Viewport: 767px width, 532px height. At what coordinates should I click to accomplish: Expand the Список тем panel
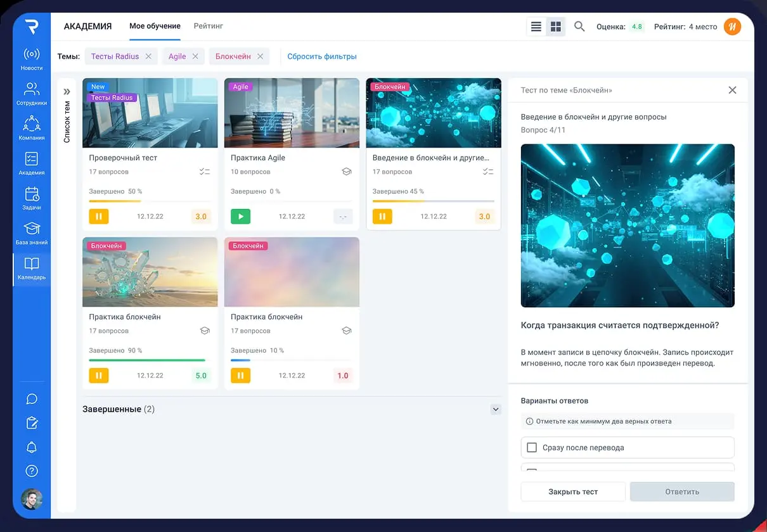point(67,91)
